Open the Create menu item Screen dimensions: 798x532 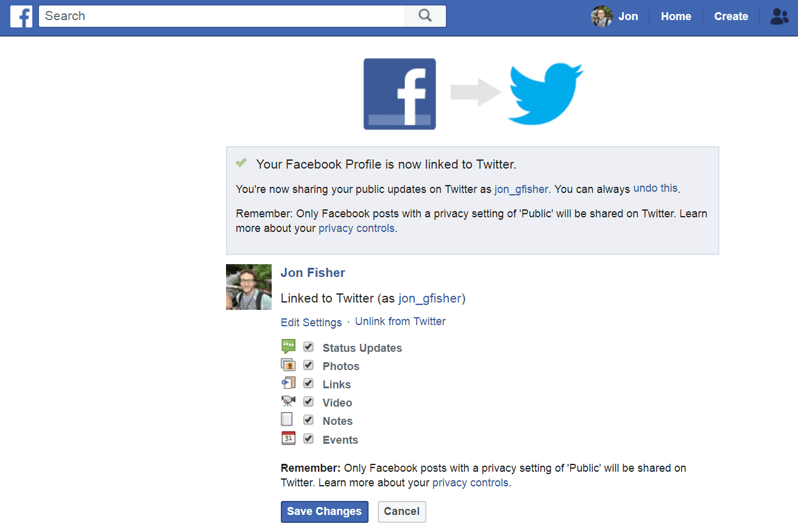[731, 16]
